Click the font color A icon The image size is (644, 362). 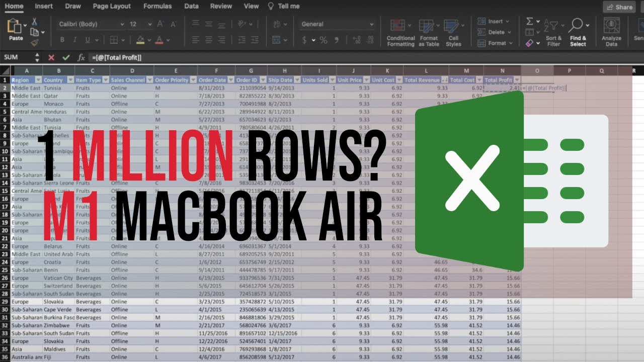coord(159,40)
